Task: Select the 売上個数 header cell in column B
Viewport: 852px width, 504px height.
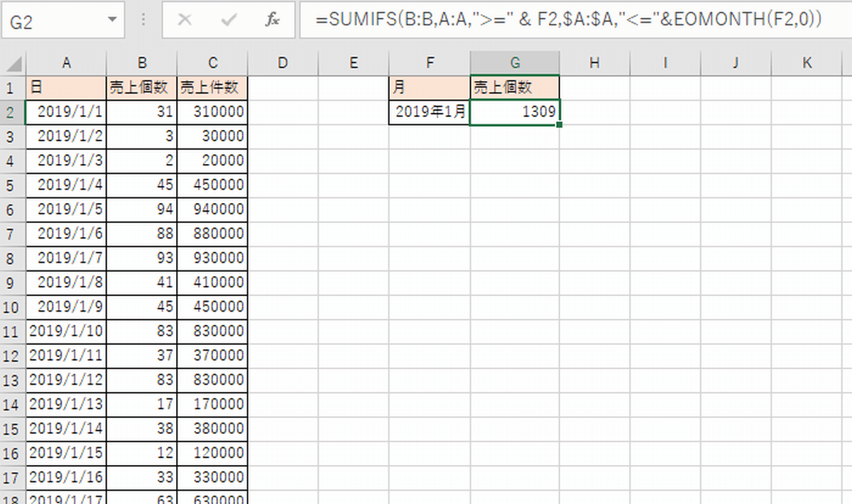Action: point(142,87)
